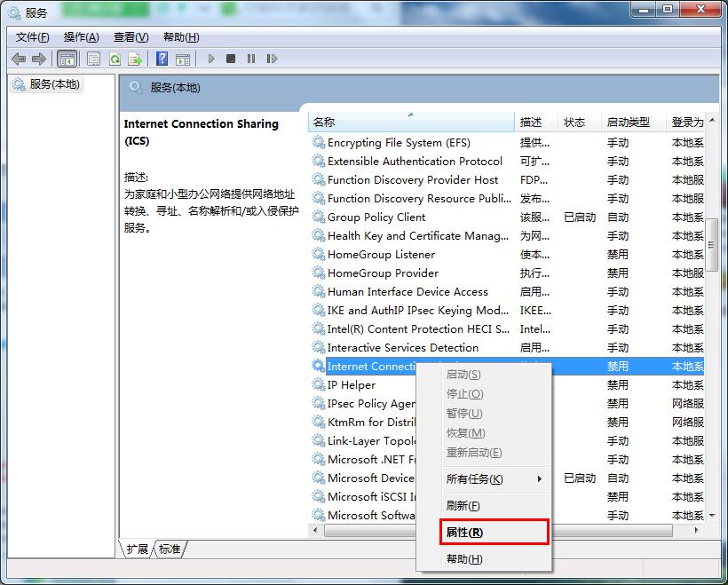Click 已启动 status of Group Policy Client
Screen dimensions: 728x585
click(x=580, y=217)
